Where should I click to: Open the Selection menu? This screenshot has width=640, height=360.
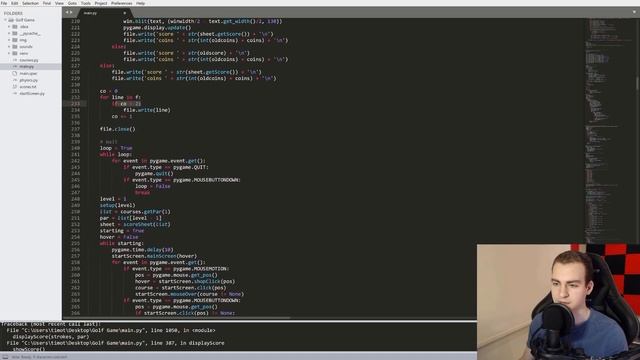click(30, 3)
